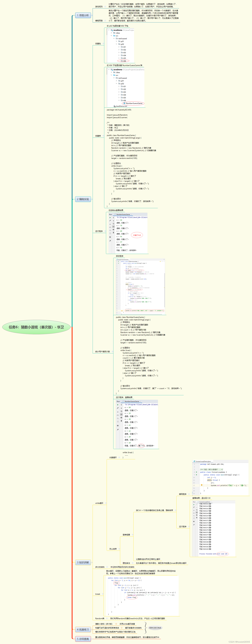Select the '5 总结提高' main topic
The image size is (252, 644).
click(x=83, y=639)
